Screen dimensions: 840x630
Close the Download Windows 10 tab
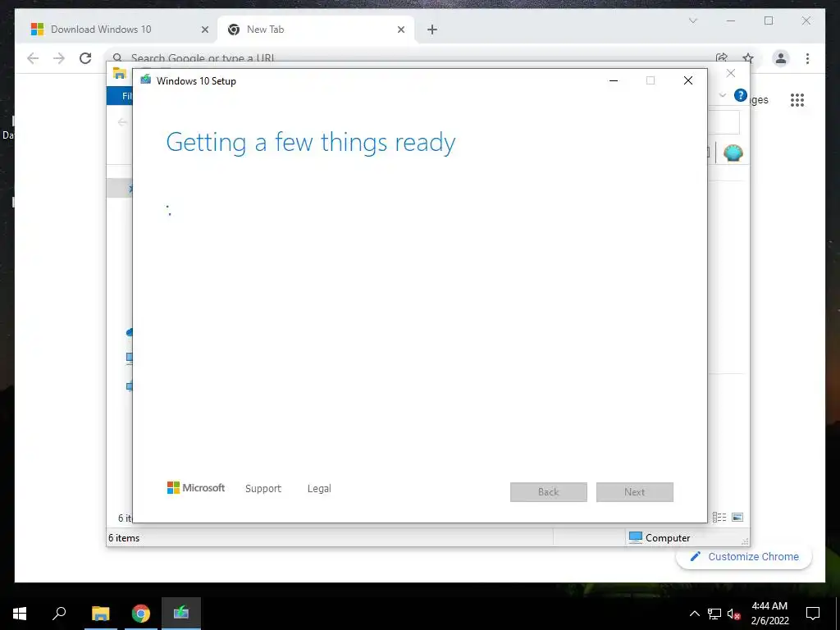204,30
